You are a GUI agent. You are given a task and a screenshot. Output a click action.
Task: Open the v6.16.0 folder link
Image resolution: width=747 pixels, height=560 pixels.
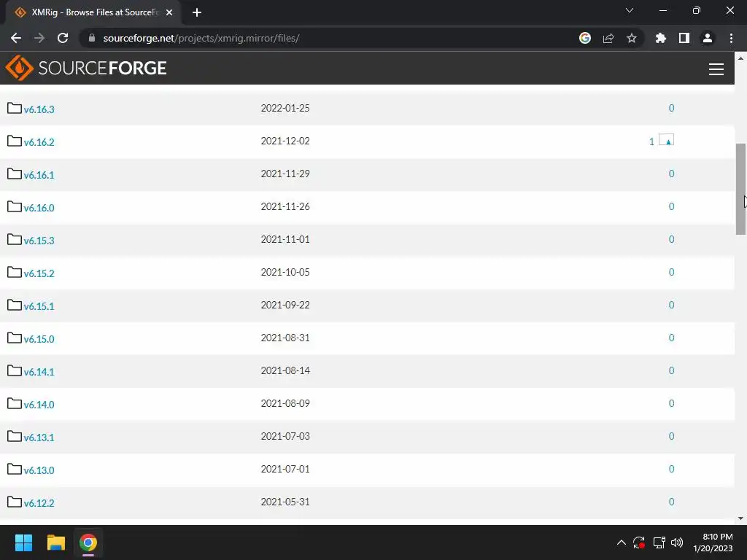(x=39, y=208)
